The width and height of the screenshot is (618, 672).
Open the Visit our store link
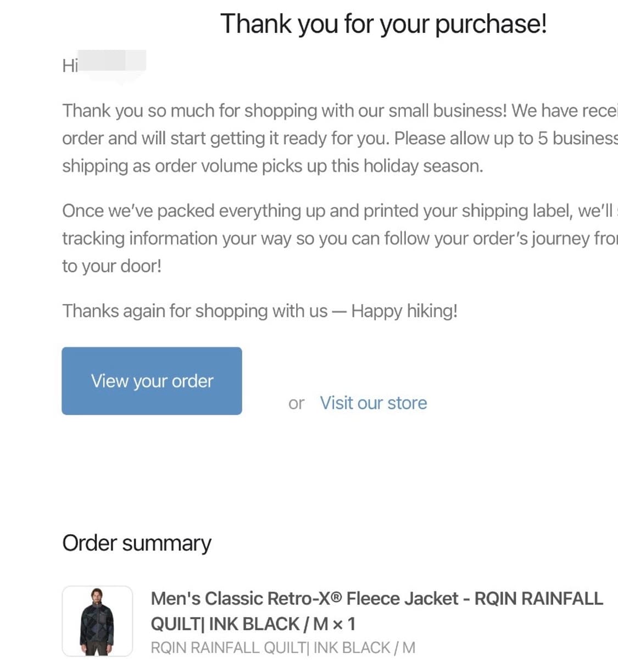pos(373,403)
